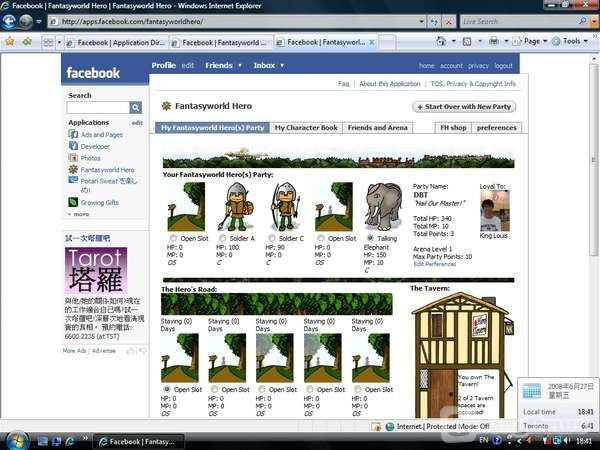Open the Pocari Sweat application icon

point(73,180)
